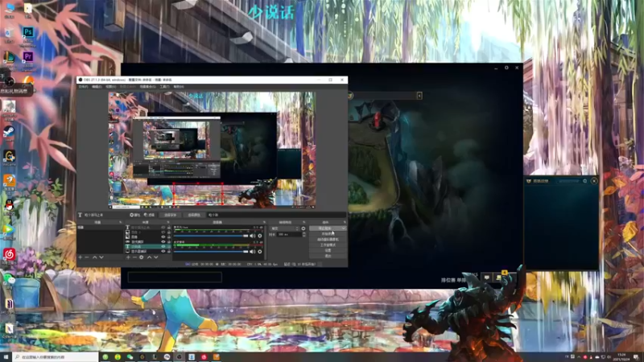Open the Scene Collection menu in OBS
This screenshot has width=644, height=362.
(x=147, y=87)
